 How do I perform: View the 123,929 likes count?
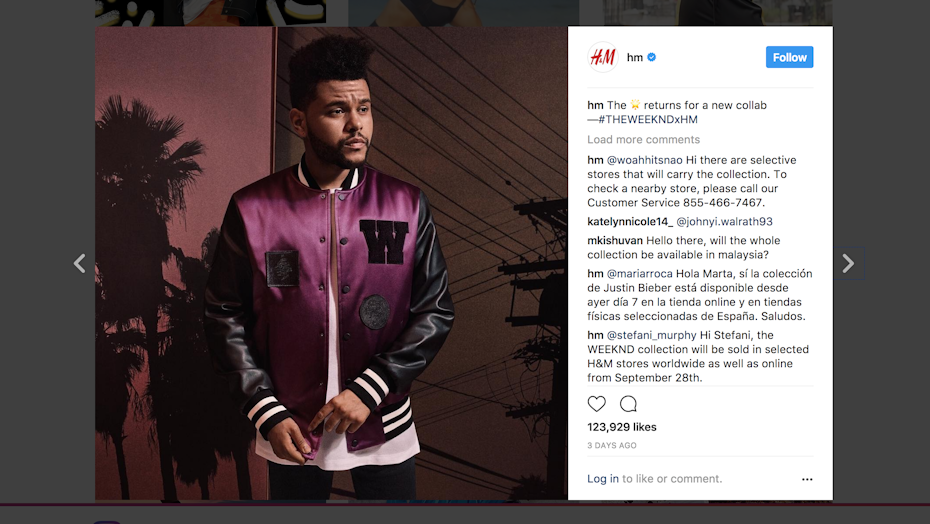622,427
